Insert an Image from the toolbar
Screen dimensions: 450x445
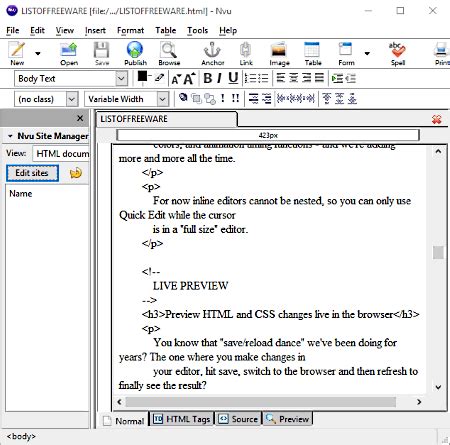(279, 53)
